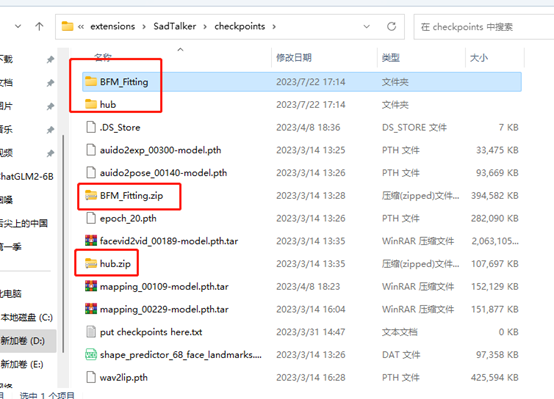This screenshot has height=399, width=554.
Task: Open 尖上的中国 sidebar folder
Action: (24, 223)
